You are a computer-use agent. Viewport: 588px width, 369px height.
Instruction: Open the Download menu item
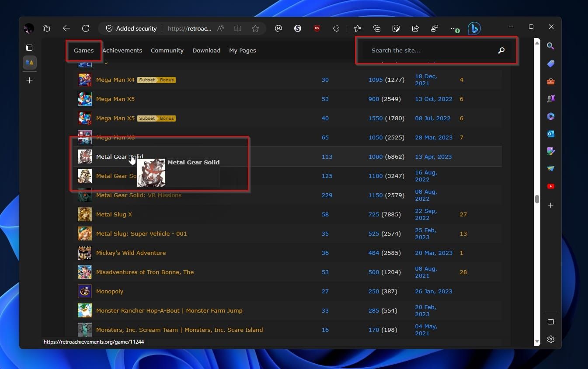(x=206, y=50)
